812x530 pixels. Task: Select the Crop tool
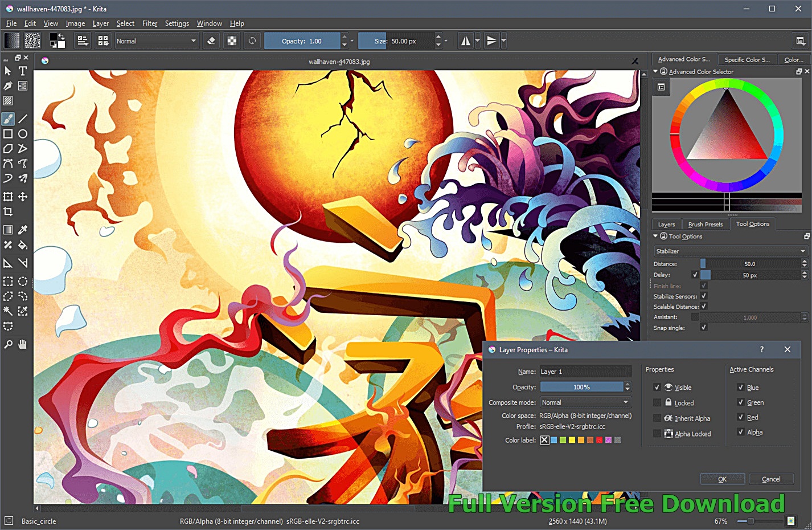(8, 211)
